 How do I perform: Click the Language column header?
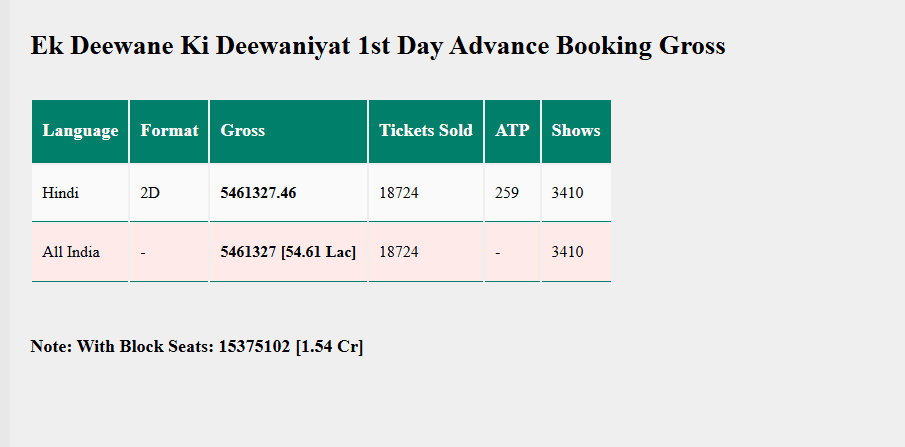pos(80,131)
